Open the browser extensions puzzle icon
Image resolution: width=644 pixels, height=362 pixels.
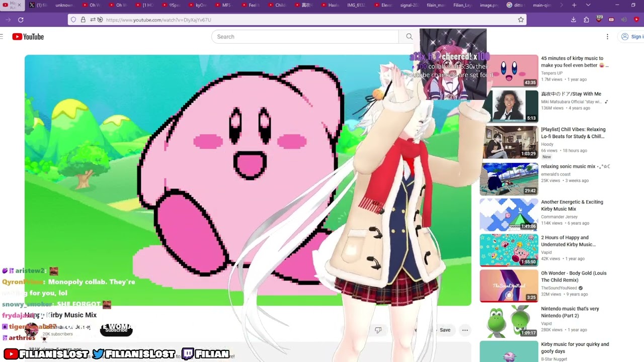(586, 20)
